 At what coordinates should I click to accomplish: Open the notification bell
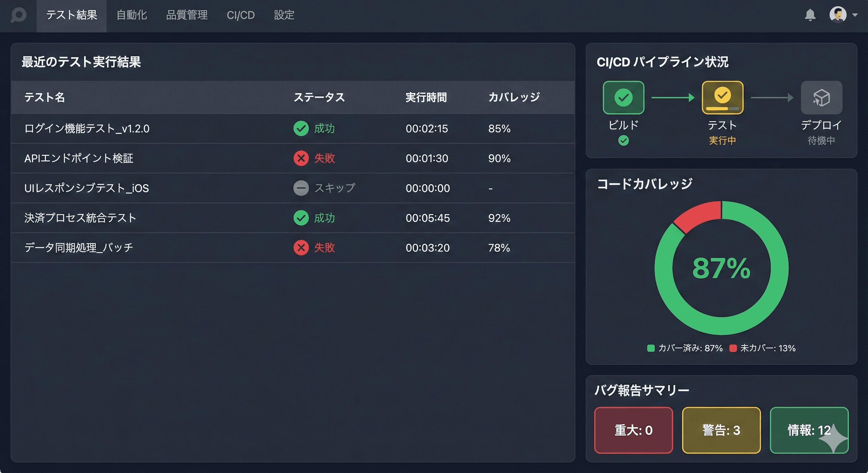[x=811, y=15]
